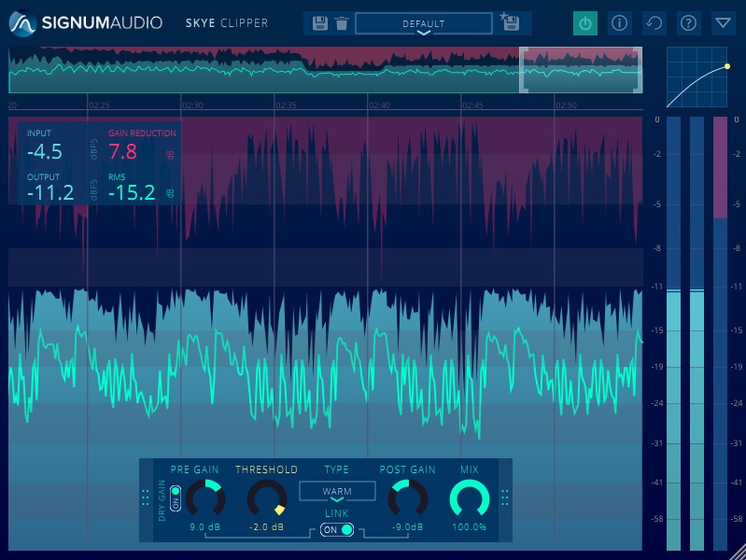Click the 02:45 timeline marker
746x560 pixels.
(472, 105)
